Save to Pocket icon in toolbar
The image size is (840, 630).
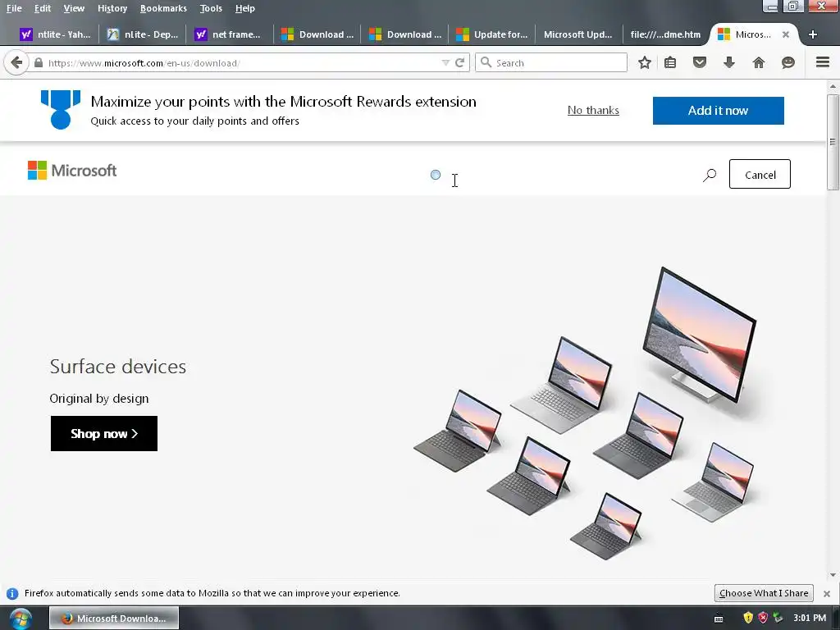(700, 62)
